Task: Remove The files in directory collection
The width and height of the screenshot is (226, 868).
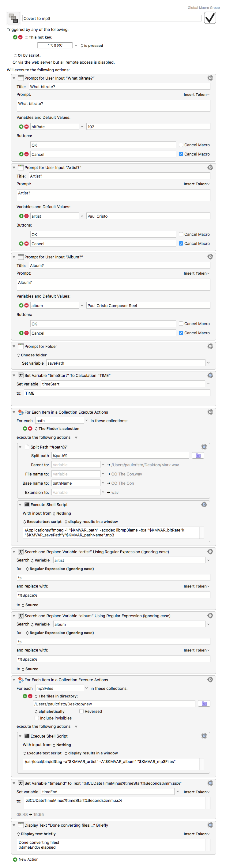Action: tap(30, 696)
